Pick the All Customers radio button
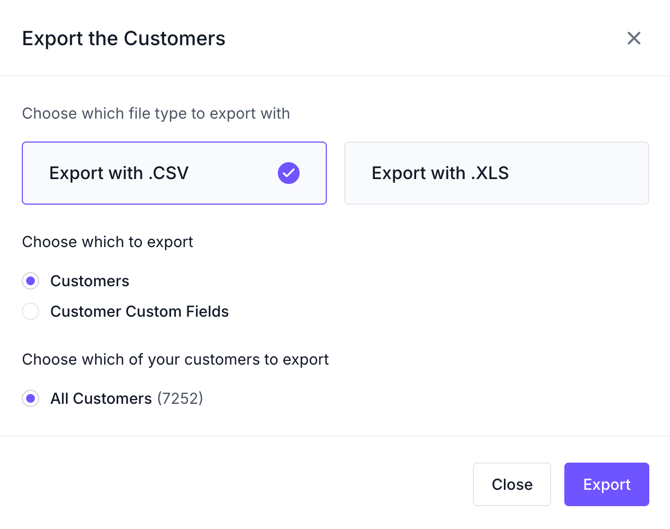 tap(31, 398)
